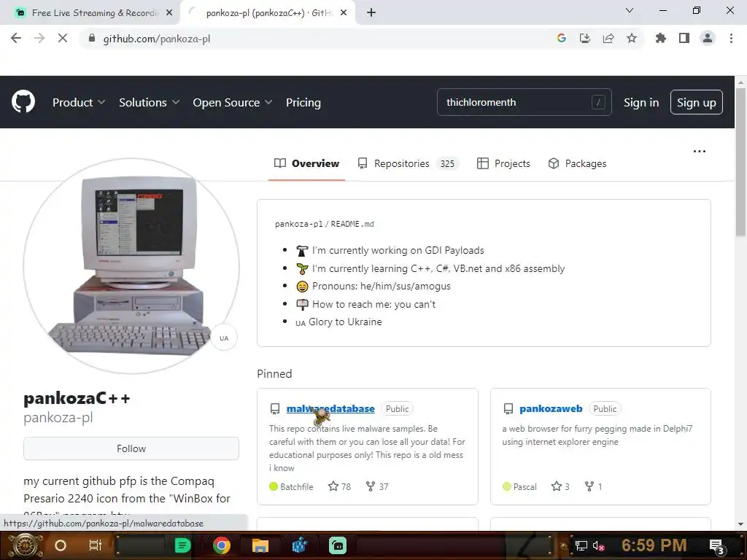Open the malwaredatabase repository link

[x=330, y=408]
